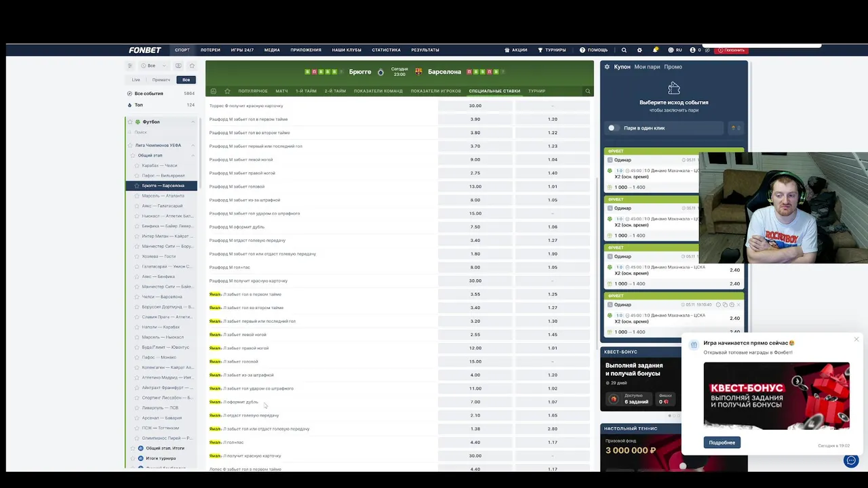Open site settings gear in top bar
This screenshot has height=488, width=868.
click(x=639, y=50)
